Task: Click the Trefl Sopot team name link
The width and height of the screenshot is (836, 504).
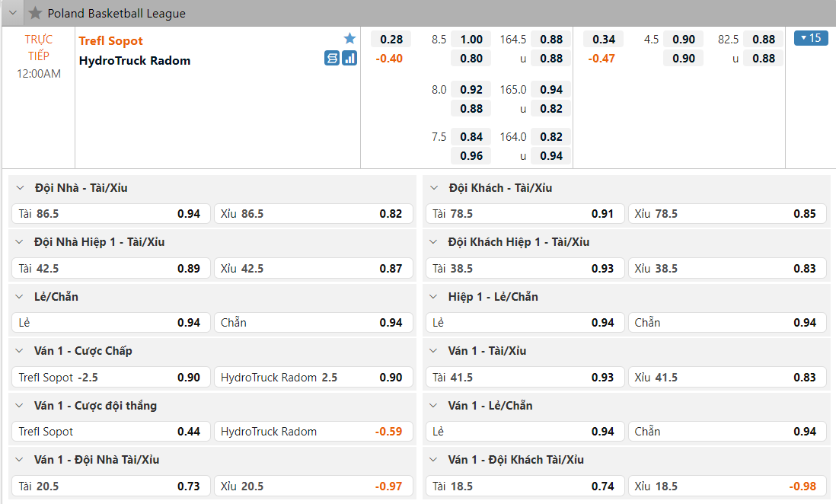Action: pyautogui.click(x=111, y=41)
